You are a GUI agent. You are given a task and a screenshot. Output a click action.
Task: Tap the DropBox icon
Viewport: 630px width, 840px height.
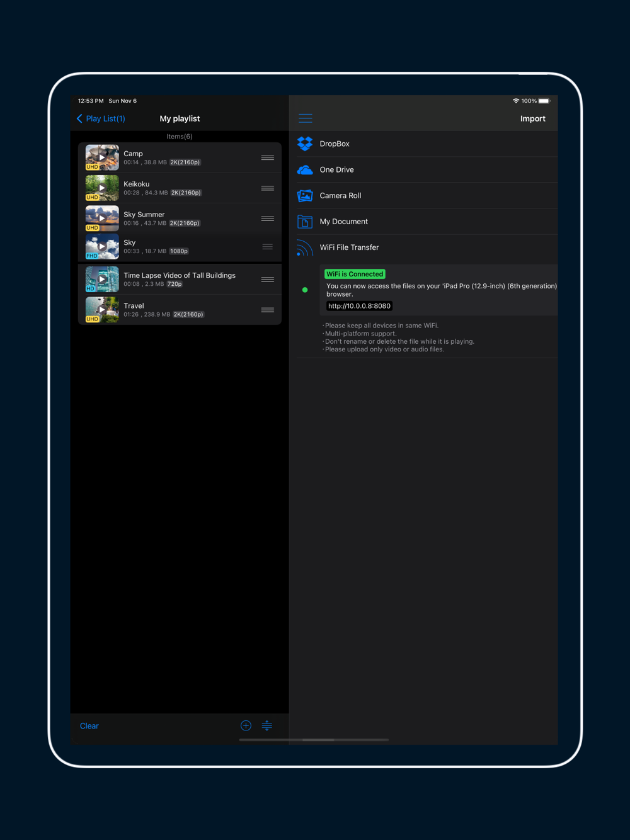[x=305, y=144]
